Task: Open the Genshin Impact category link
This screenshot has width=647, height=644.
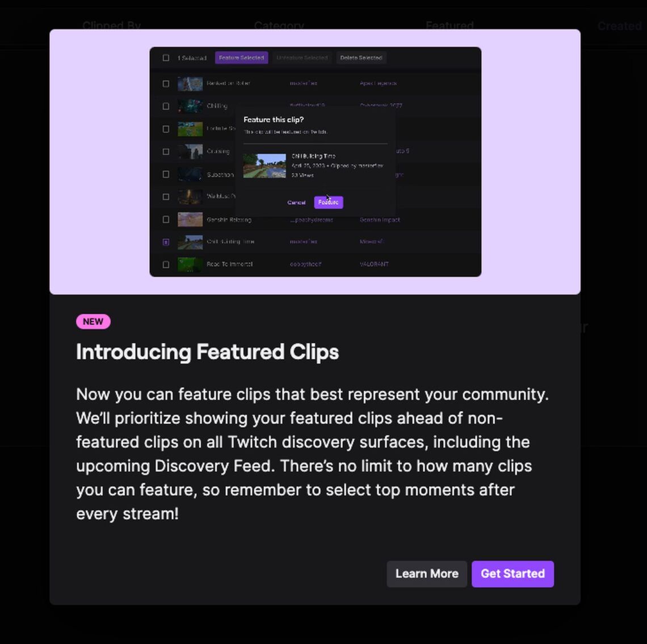Action: click(379, 220)
